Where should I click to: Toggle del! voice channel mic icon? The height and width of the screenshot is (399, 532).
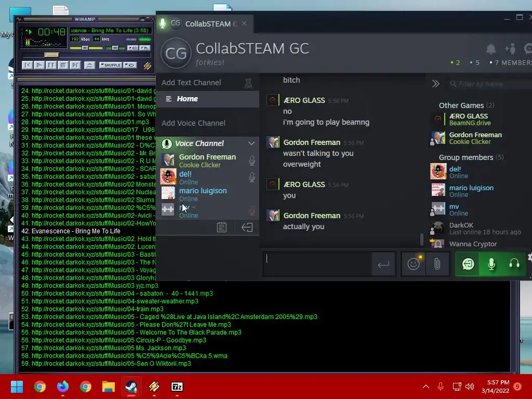tap(252, 177)
